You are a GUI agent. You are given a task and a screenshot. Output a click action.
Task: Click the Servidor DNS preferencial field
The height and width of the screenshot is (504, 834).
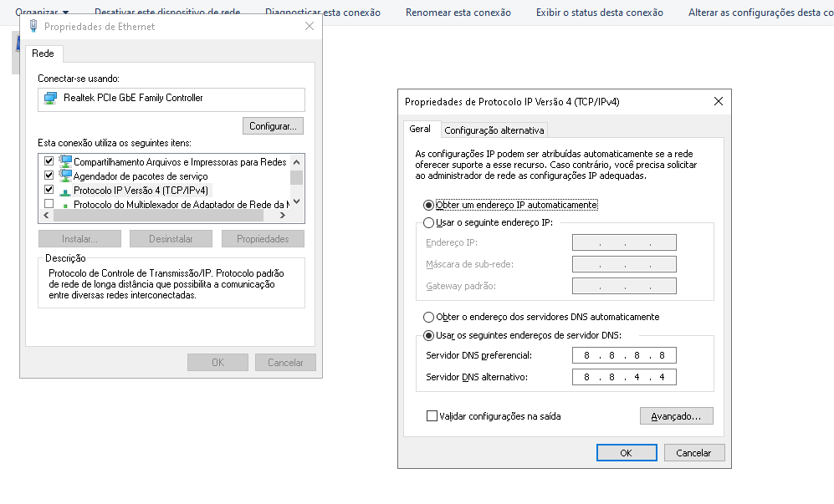coord(624,355)
